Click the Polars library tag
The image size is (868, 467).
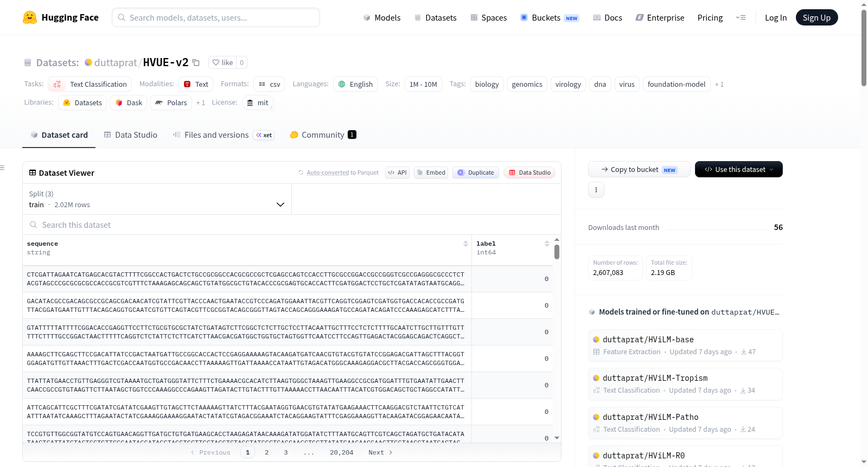[171, 103]
